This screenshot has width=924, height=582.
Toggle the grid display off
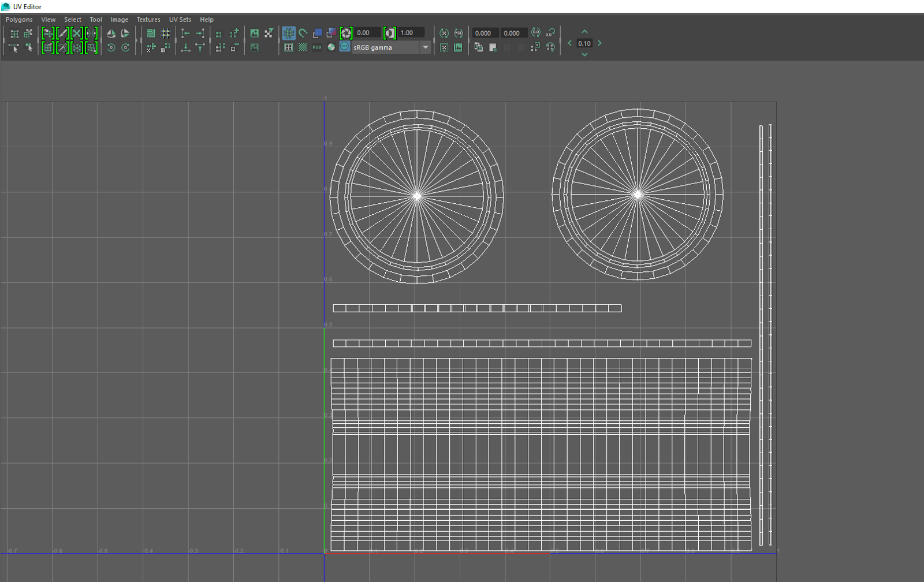tap(288, 33)
